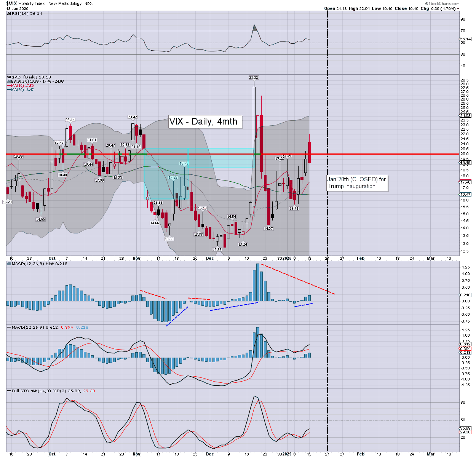Click the Nov label on the price chart's time axis
Screen dimensions: 476x457
coord(136,258)
